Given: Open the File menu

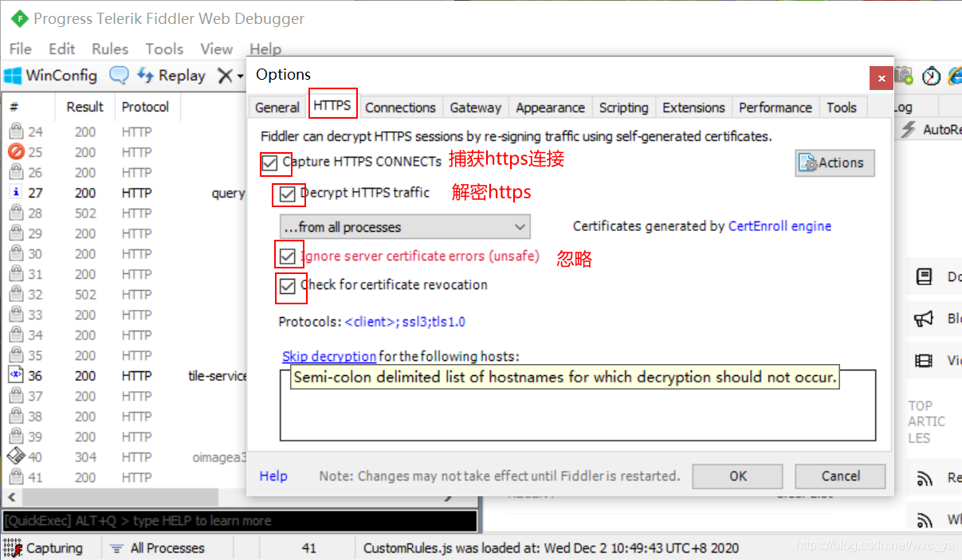Looking at the screenshot, I should (x=21, y=49).
